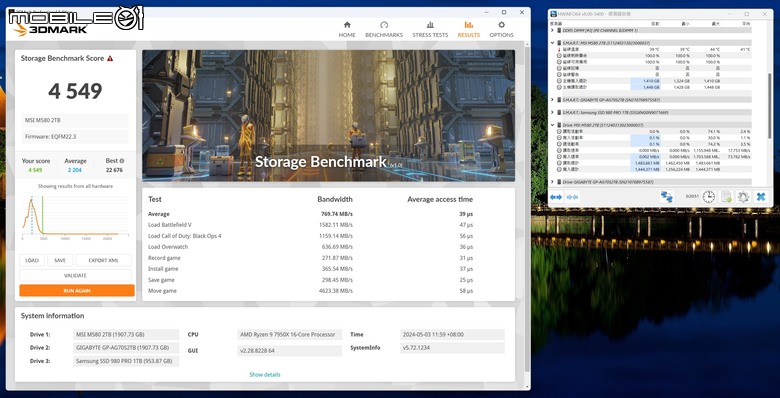Maximize the 3DMark window
The image size is (780, 398).
click(504, 12)
